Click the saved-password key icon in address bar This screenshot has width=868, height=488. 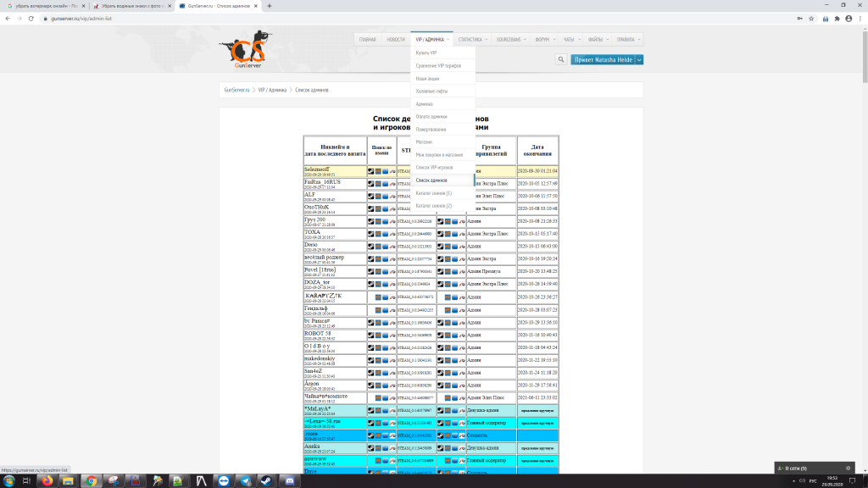pyautogui.click(x=801, y=17)
